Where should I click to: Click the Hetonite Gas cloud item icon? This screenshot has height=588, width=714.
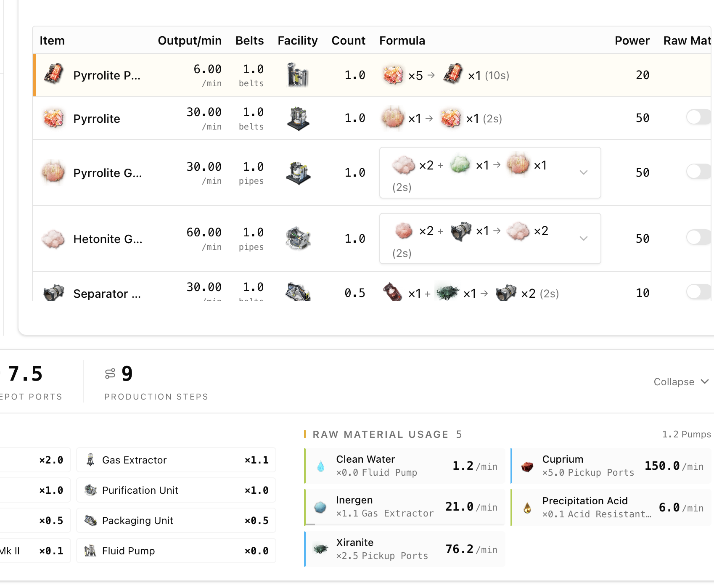coord(53,238)
